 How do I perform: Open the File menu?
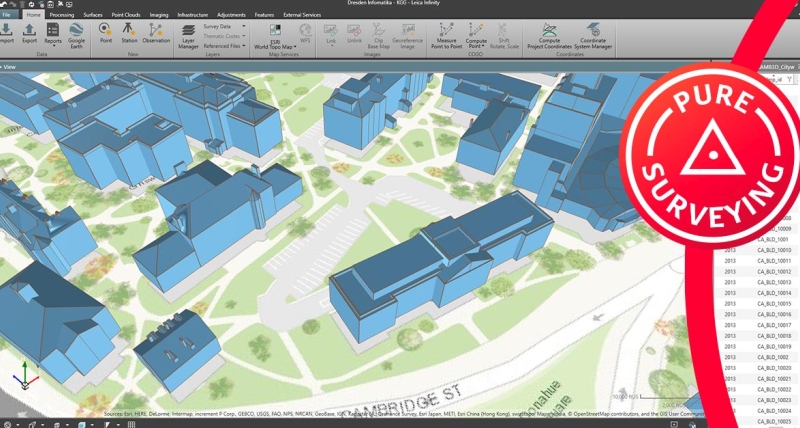(7, 17)
